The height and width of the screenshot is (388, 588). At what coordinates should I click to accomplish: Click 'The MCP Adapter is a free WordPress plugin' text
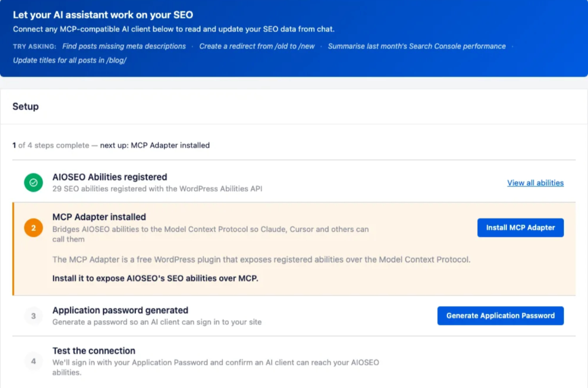click(261, 260)
